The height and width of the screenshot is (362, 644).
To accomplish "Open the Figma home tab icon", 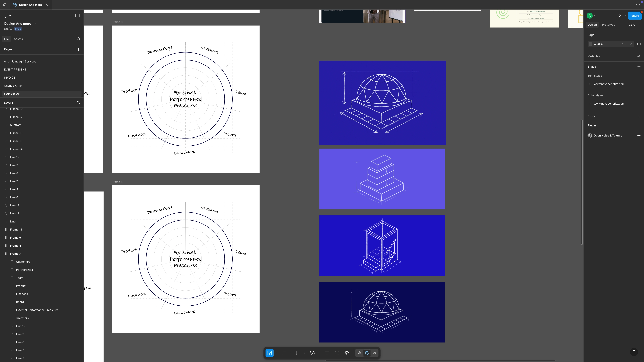I will [5, 5].
